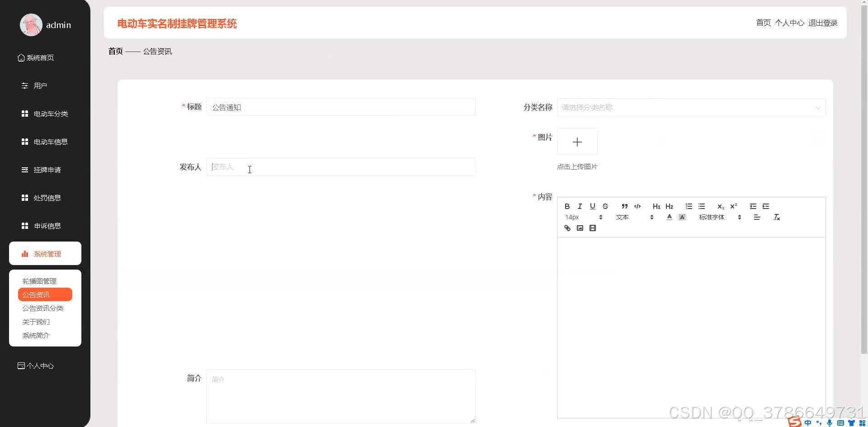
Task: Insert a bulleted list
Action: click(x=701, y=206)
